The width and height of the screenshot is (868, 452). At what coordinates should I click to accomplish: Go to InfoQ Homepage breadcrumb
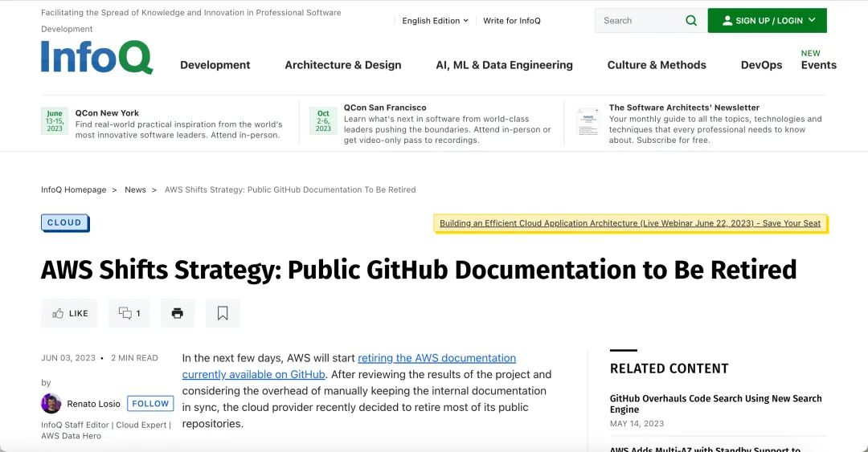[74, 189]
